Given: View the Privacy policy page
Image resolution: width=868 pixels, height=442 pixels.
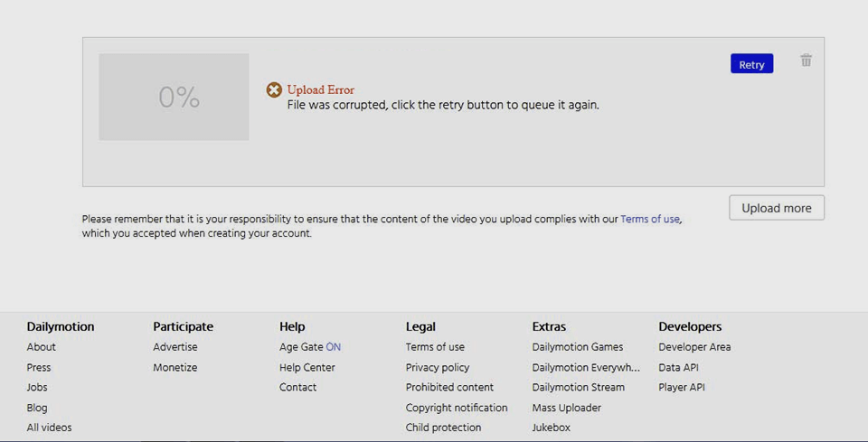Looking at the screenshot, I should [437, 368].
